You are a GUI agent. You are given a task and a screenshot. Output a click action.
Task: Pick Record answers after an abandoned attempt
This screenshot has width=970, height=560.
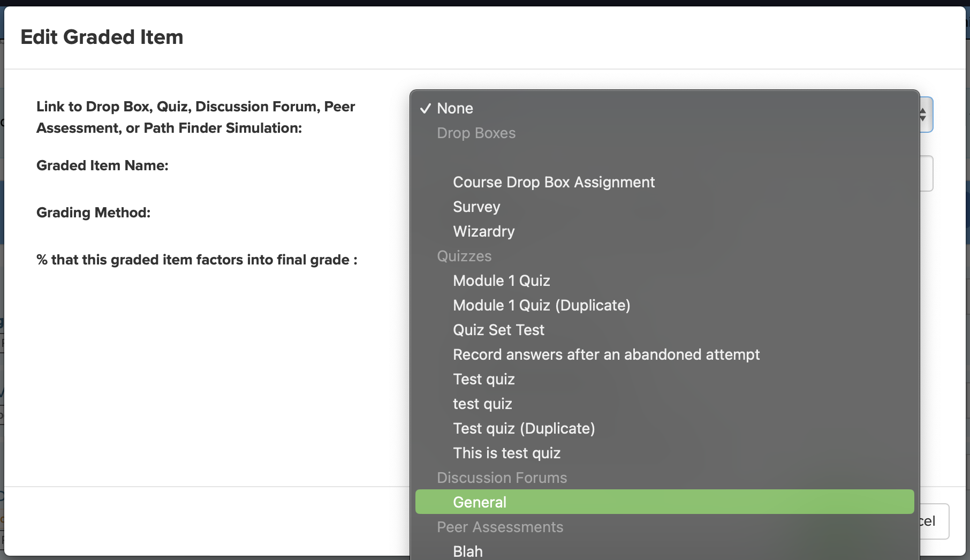(664, 354)
